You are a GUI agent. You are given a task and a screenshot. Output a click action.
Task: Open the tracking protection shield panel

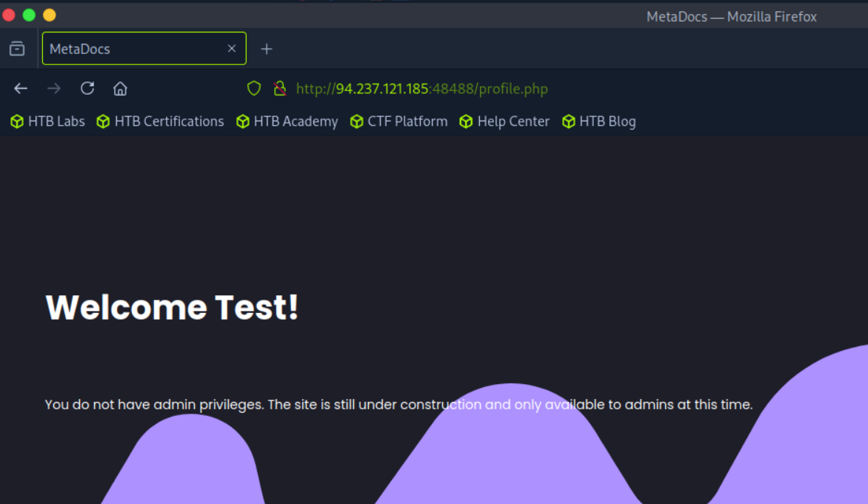254,89
